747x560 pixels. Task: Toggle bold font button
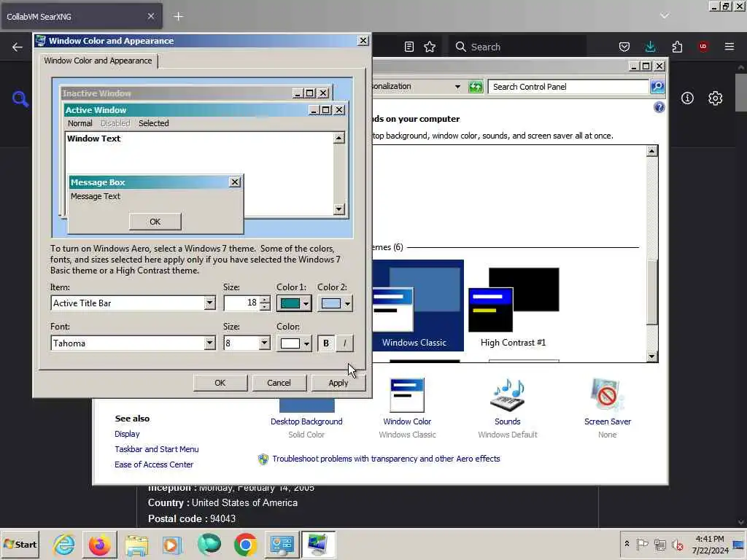click(326, 343)
